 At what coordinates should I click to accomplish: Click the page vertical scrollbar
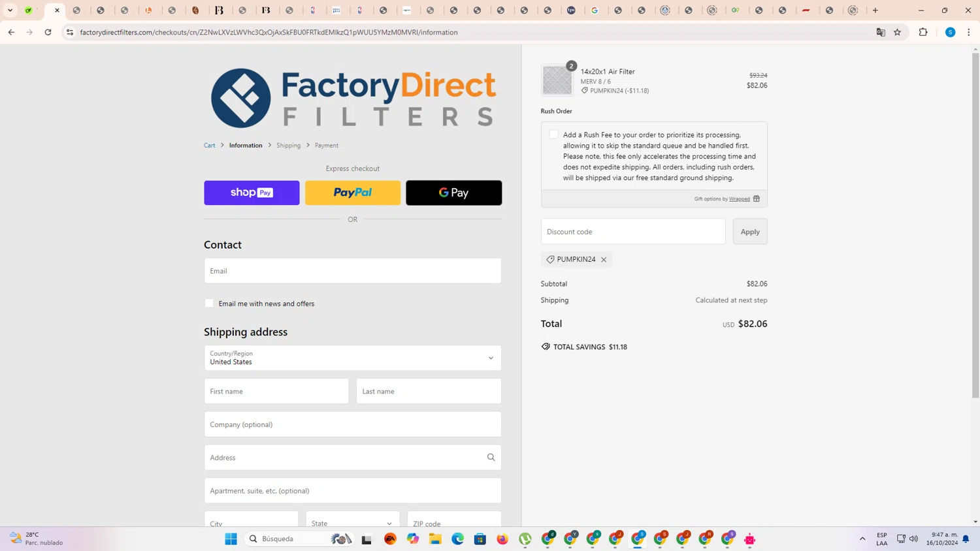975,225
